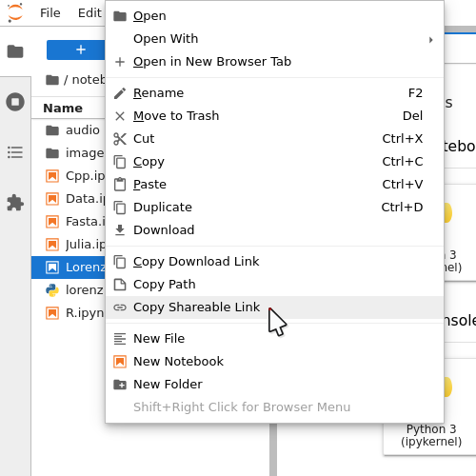Click the download arrow icon beside Download
This screenshot has width=476, height=476.
click(x=120, y=230)
